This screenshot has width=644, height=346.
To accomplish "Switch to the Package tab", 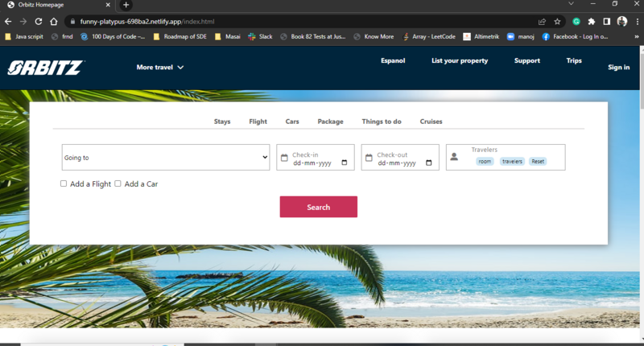I will pos(330,122).
